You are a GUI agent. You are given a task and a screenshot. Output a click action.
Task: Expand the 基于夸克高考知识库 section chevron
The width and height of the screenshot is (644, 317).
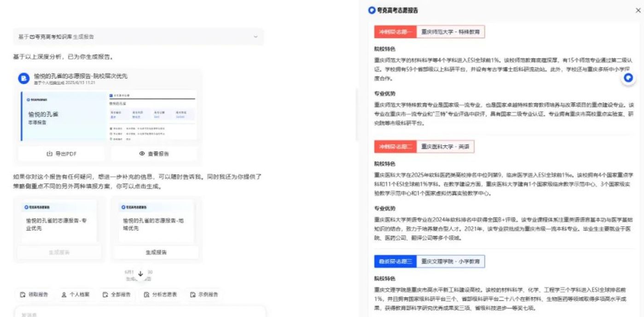256,37
